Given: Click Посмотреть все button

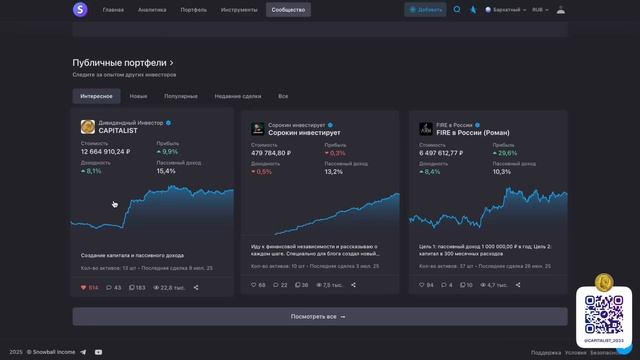Looking at the screenshot, I should pos(320,316).
